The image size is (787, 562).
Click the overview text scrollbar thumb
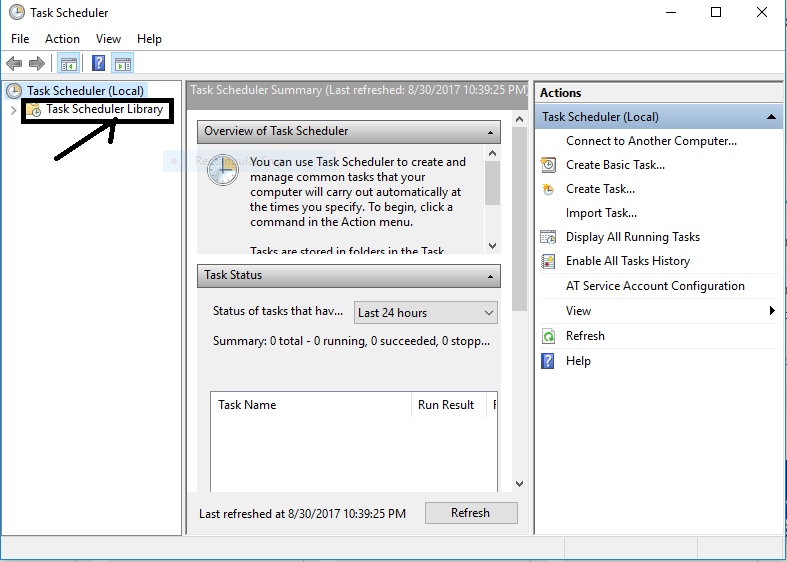tap(492, 183)
